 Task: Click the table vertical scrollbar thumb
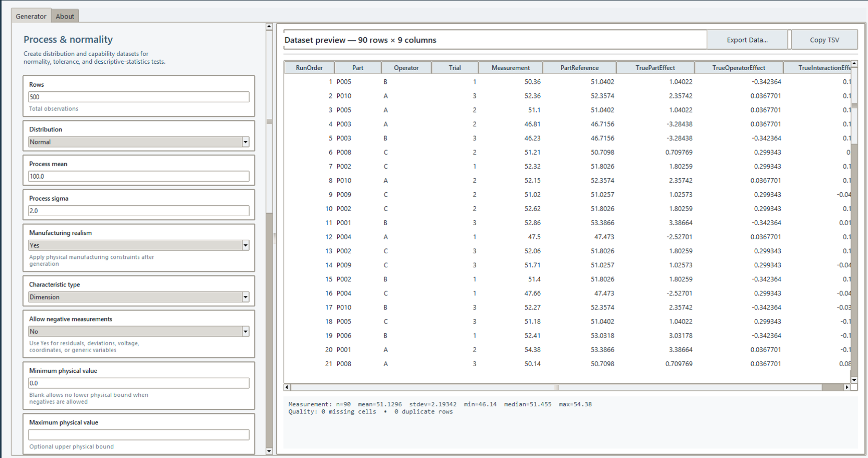click(854, 105)
